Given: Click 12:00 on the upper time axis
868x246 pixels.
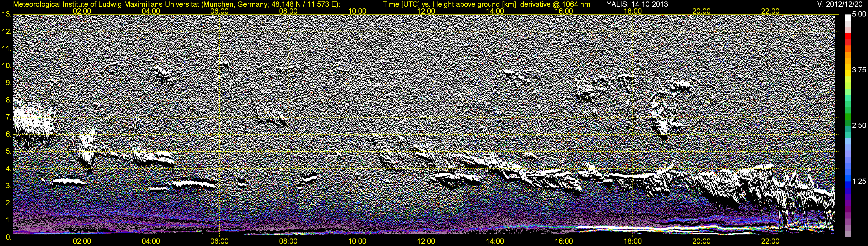Looking at the screenshot, I should click(426, 11).
